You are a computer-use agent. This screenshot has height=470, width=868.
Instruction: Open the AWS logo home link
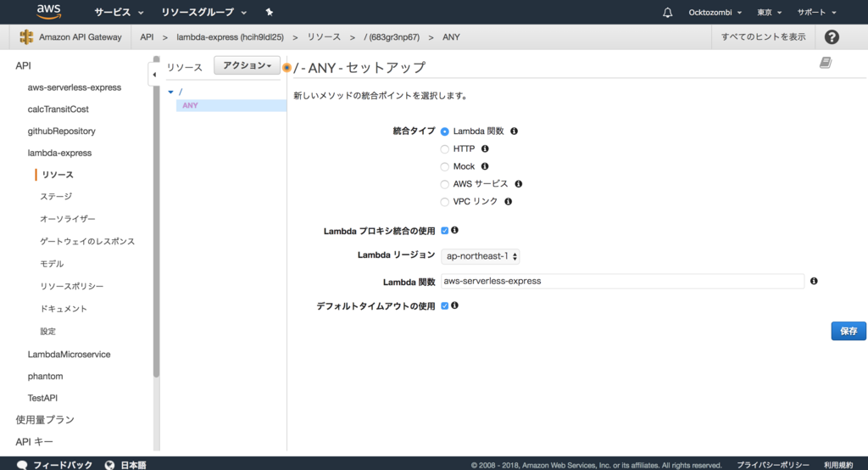pos(48,12)
